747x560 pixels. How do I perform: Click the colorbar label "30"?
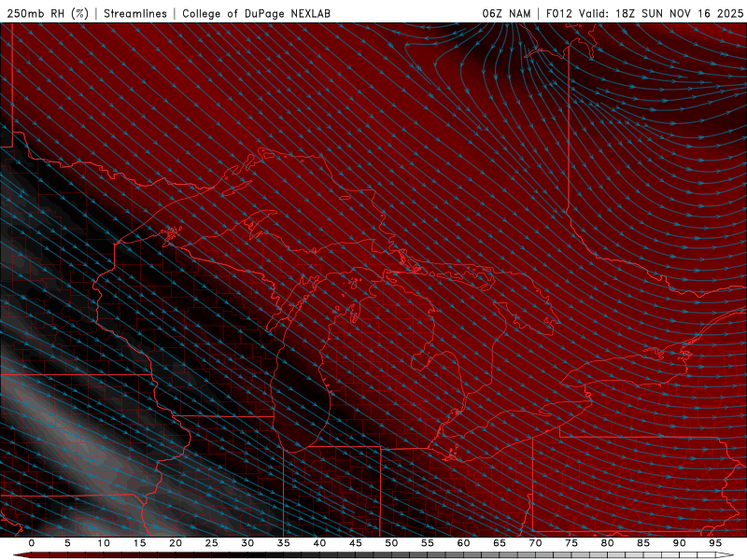[247, 543]
